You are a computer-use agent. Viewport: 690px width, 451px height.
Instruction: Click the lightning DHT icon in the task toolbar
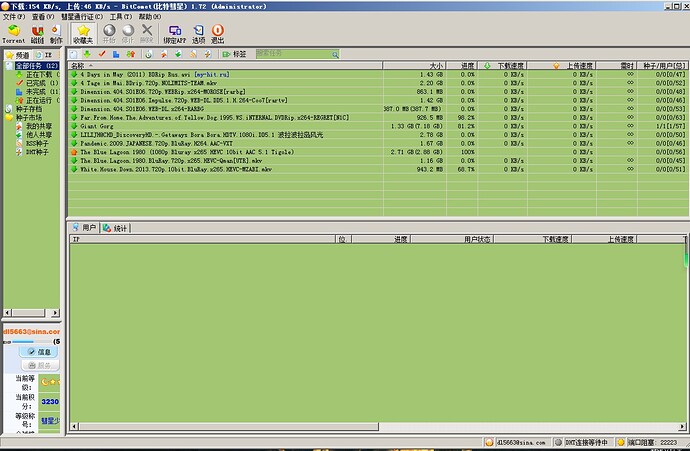[x=208, y=54]
